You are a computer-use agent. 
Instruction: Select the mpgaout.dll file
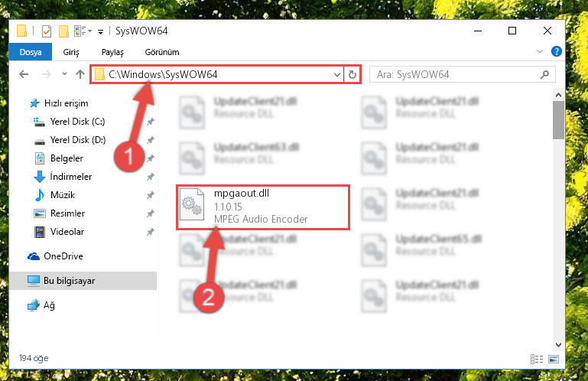tap(263, 207)
